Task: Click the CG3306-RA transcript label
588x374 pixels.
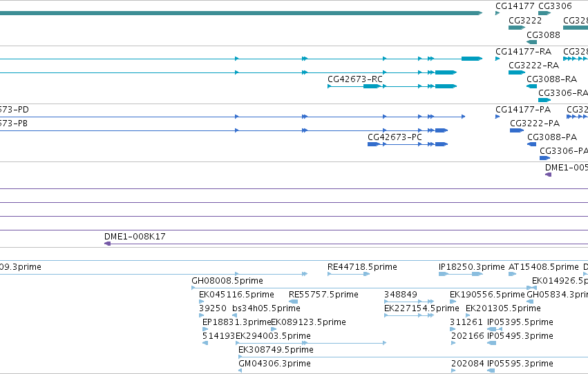Action: click(563, 93)
